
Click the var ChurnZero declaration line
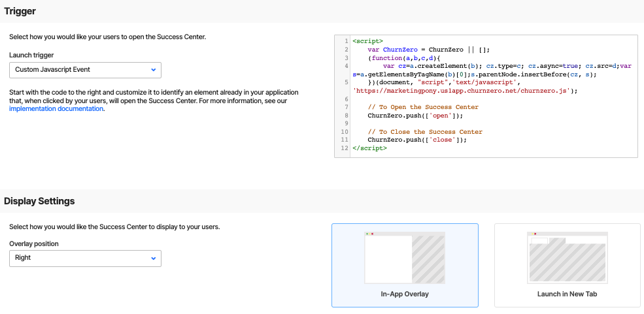pos(429,50)
